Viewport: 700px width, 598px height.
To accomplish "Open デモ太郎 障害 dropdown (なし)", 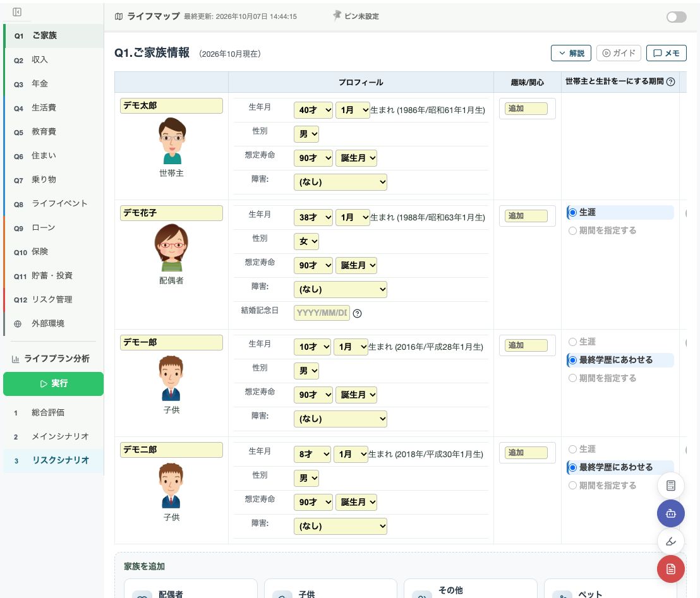I will [340, 182].
